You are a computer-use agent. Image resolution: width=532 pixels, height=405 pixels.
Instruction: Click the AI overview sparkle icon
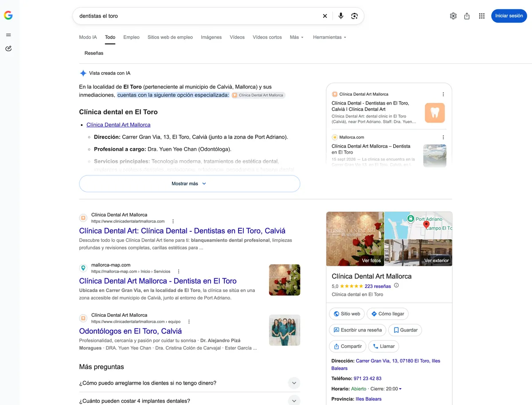click(x=83, y=73)
